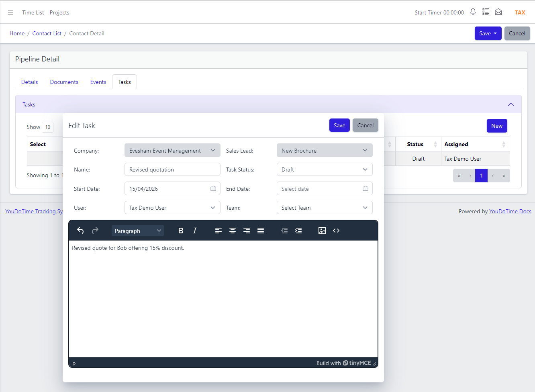Open Time List menu

click(x=33, y=12)
